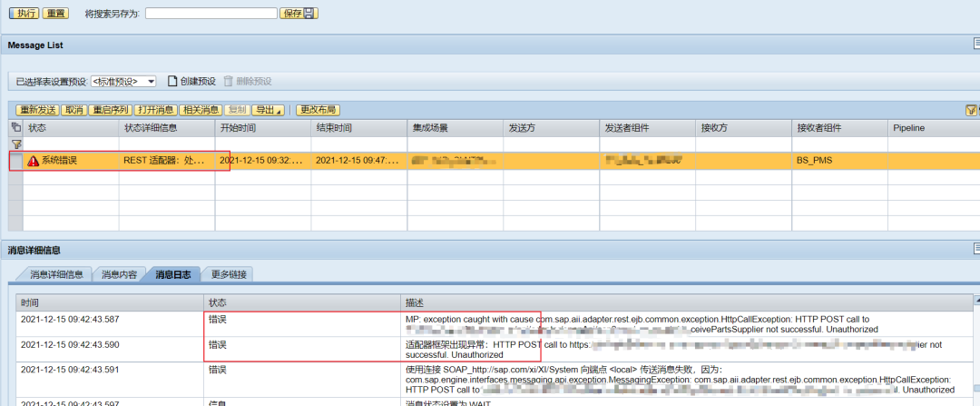980x406 pixels.
Task: Click the 适配器框架出现异常 description text
Action: point(673,350)
